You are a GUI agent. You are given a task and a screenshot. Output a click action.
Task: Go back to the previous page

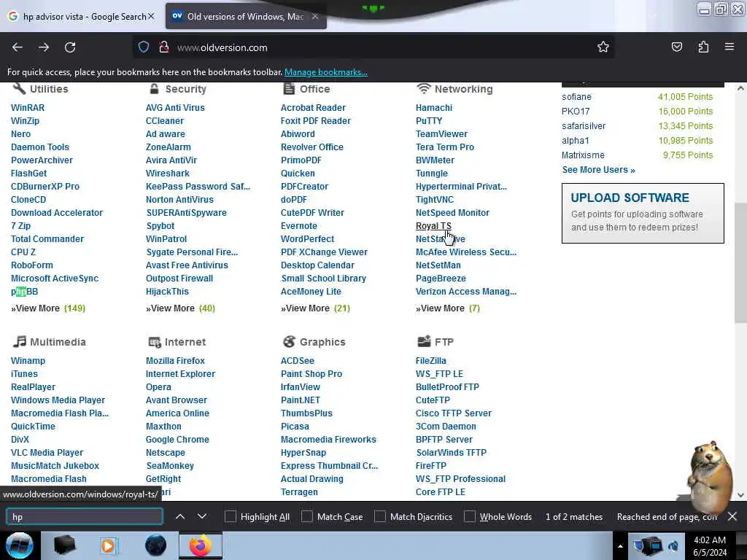tap(18, 47)
